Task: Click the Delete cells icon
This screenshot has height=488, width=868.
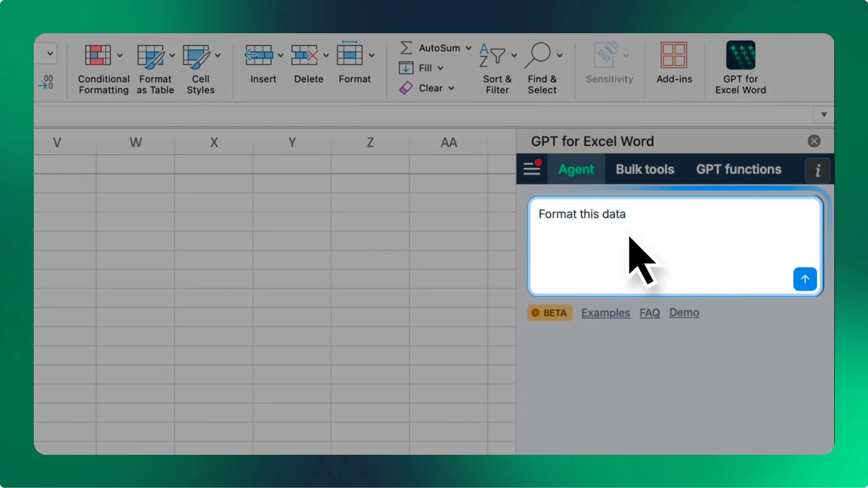Action: (304, 55)
